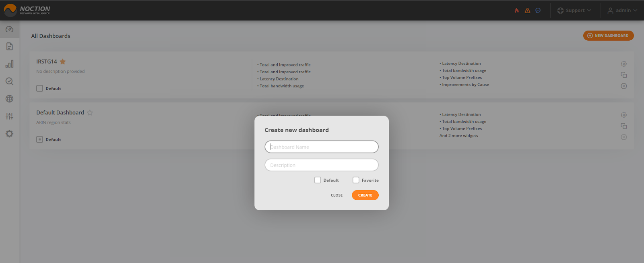Toggle Default checkbox under Default Dashboard

coord(39,139)
